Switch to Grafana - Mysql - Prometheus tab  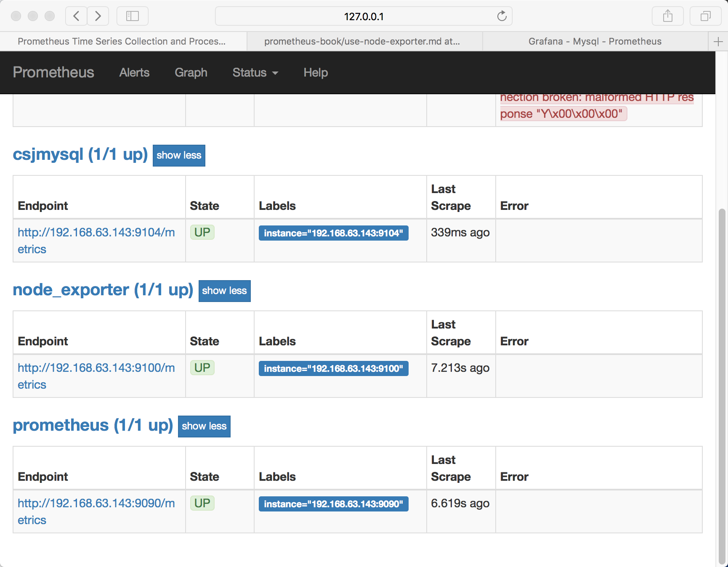pyautogui.click(x=595, y=41)
